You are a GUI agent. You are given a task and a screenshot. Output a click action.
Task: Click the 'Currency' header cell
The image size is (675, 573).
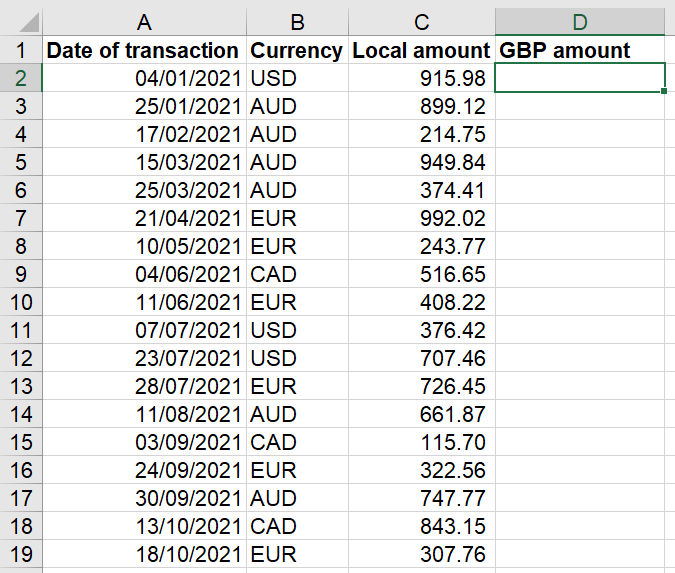297,51
